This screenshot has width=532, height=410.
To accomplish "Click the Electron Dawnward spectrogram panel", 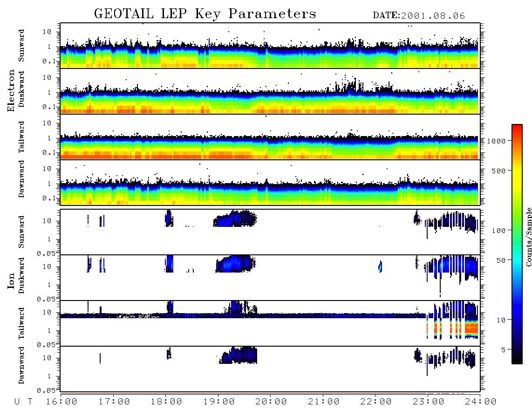I will pos(270,182).
